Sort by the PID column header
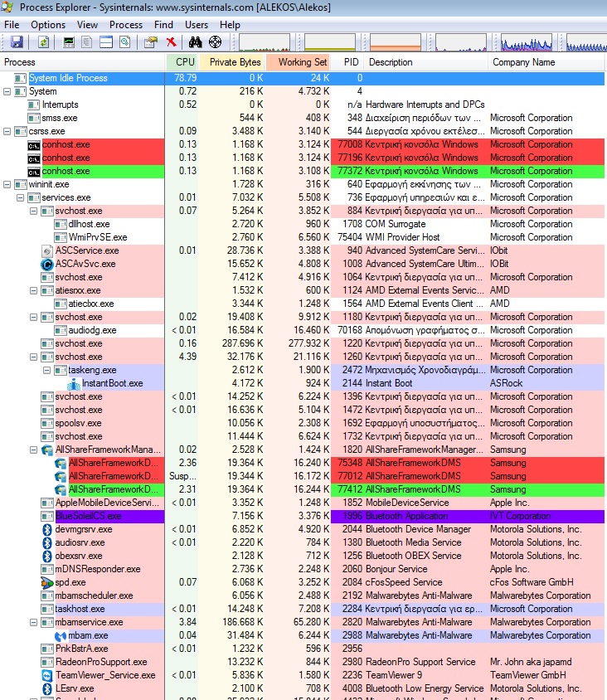 [x=347, y=62]
